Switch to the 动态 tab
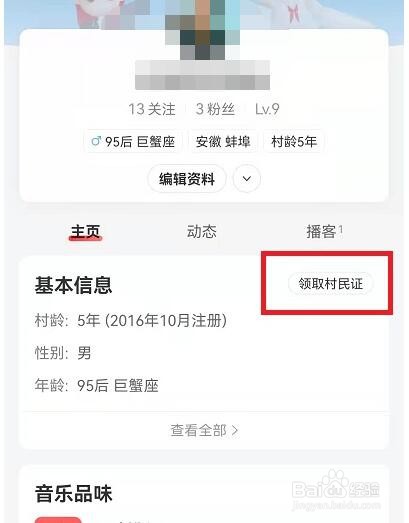Screen dimensions: 409x523 [x=201, y=231]
